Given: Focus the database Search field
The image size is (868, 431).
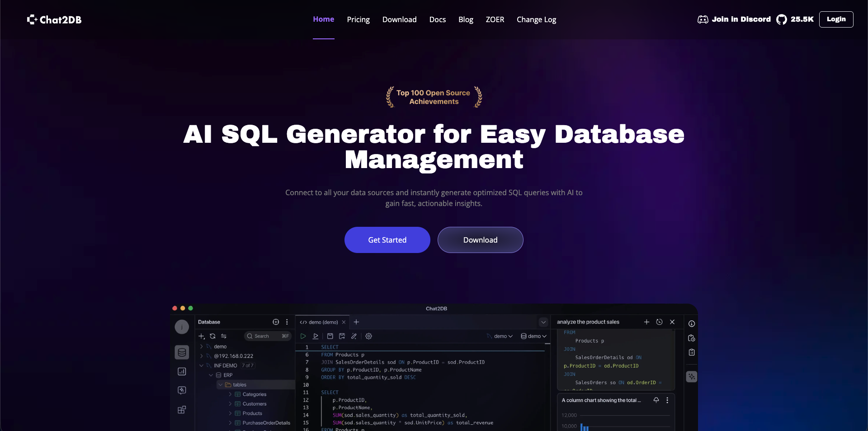Looking at the screenshot, I should click(268, 336).
